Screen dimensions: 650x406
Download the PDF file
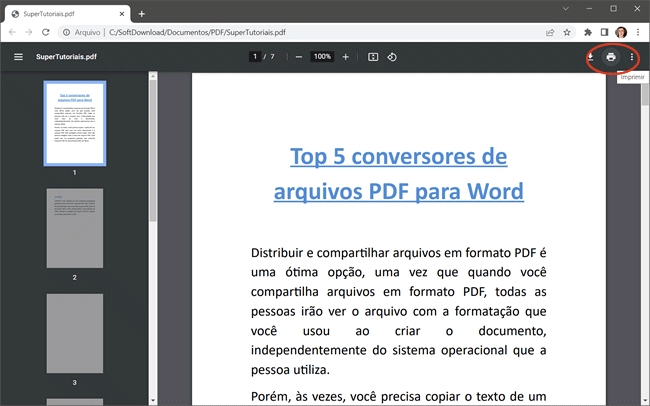[590, 57]
